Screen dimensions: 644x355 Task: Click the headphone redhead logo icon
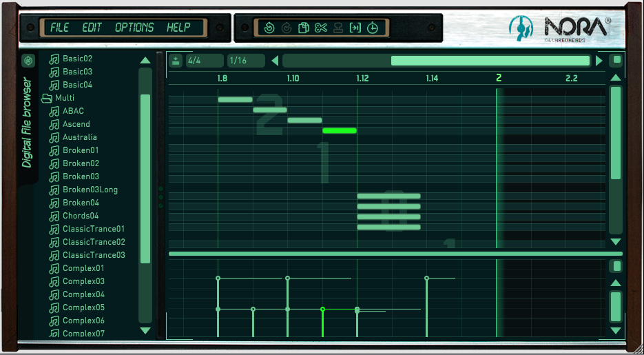[521, 28]
